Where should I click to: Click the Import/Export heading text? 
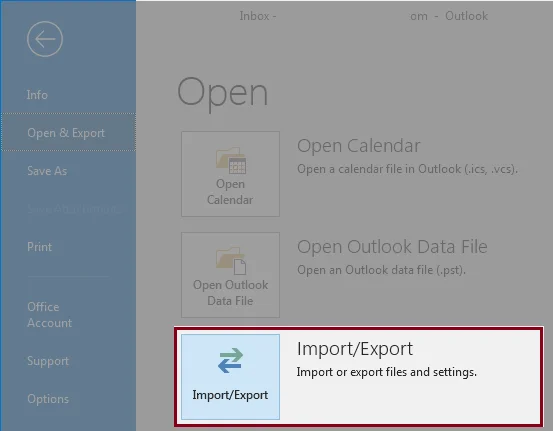pyautogui.click(x=355, y=349)
